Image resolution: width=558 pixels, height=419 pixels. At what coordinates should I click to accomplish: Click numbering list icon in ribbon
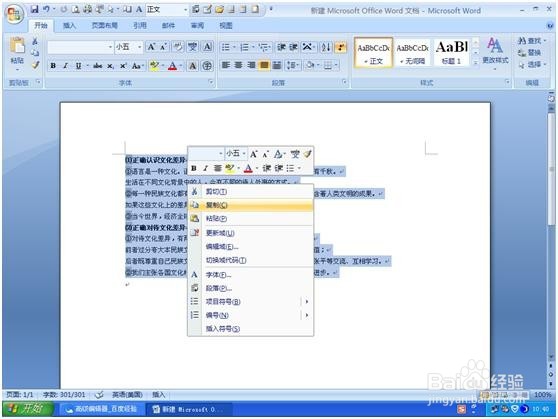click(244, 47)
